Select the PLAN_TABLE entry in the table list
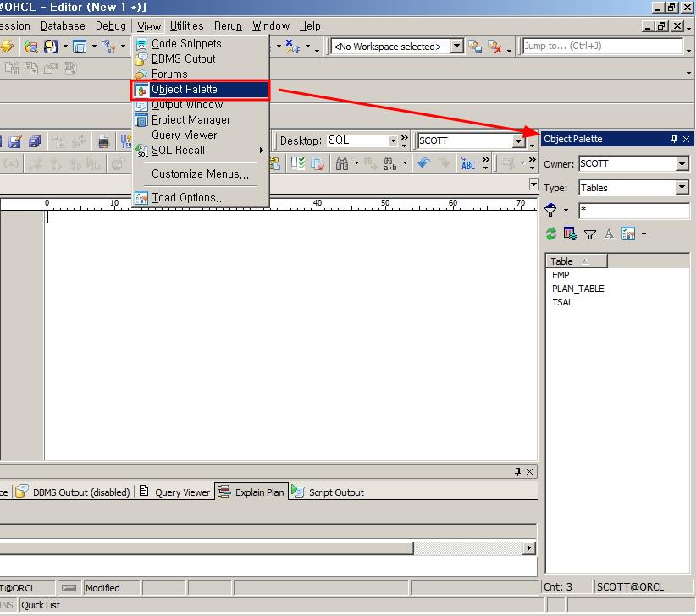Image resolution: width=696 pixels, height=616 pixels. 577,289
